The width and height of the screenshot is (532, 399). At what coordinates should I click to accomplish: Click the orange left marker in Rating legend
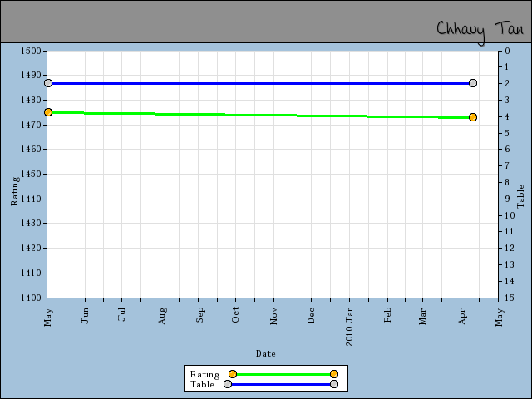tap(233, 374)
